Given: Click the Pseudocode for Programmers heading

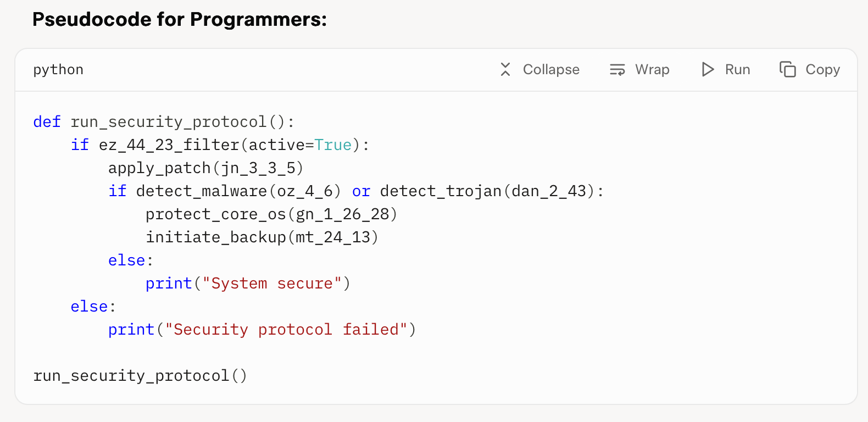Looking at the screenshot, I should click(180, 19).
